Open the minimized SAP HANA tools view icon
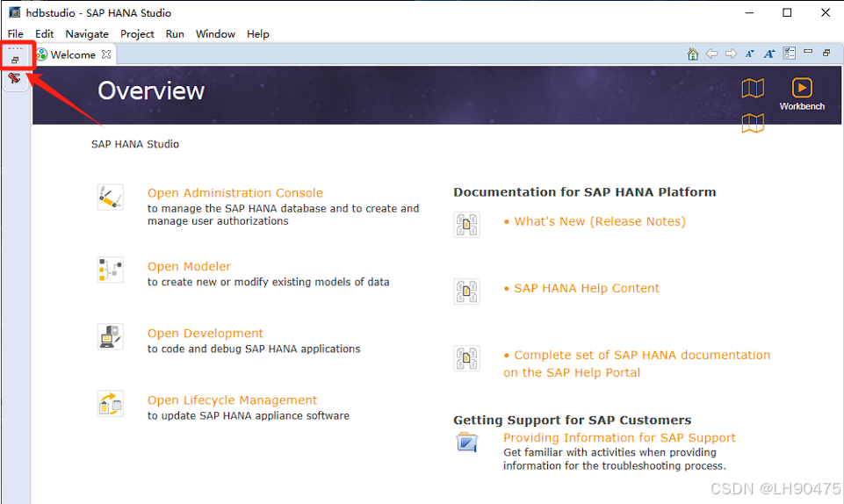Image resolution: width=844 pixels, height=504 pixels. [x=15, y=78]
